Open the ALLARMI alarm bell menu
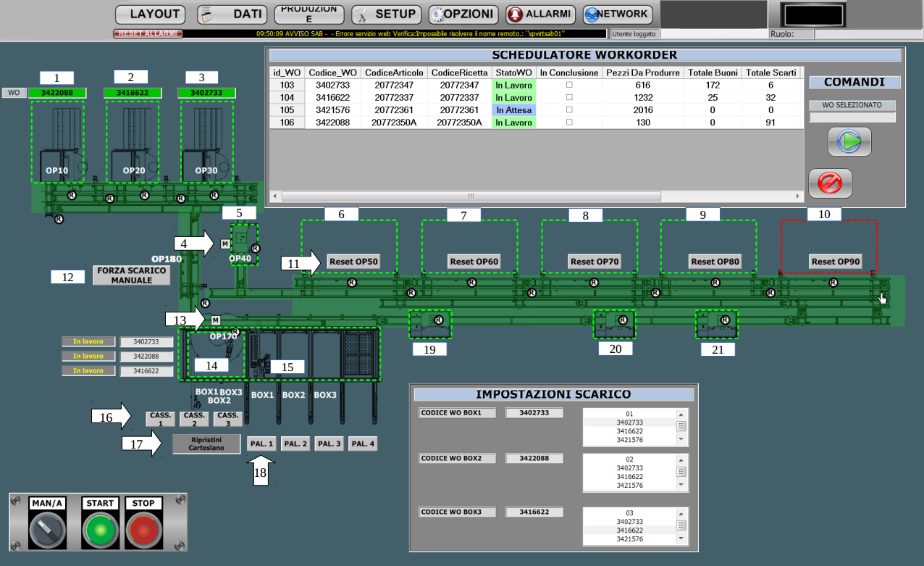 [x=540, y=14]
